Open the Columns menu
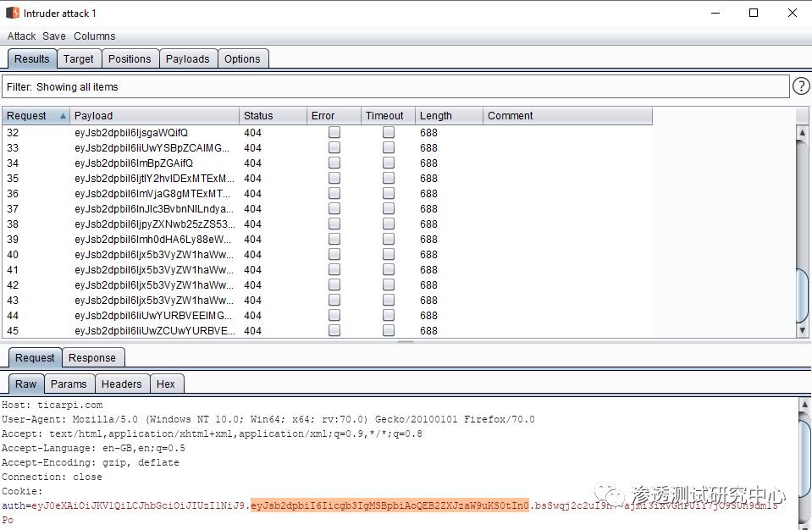Image resolution: width=812 pixels, height=530 pixels. 94,36
